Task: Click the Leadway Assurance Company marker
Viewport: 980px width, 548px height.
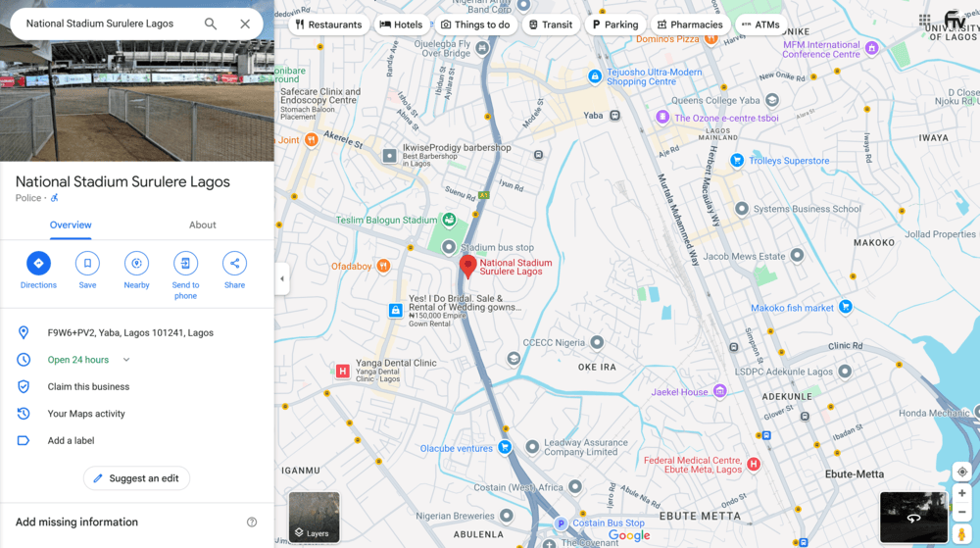Action: (x=532, y=447)
